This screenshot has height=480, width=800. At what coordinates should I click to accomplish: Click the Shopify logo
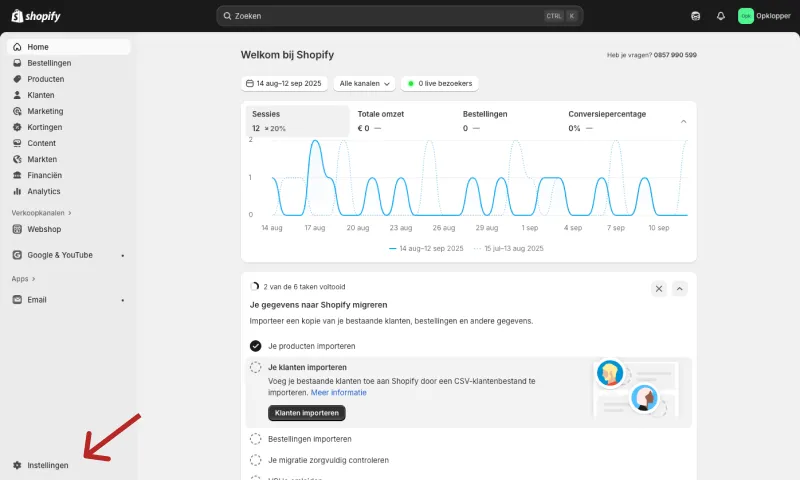36,16
